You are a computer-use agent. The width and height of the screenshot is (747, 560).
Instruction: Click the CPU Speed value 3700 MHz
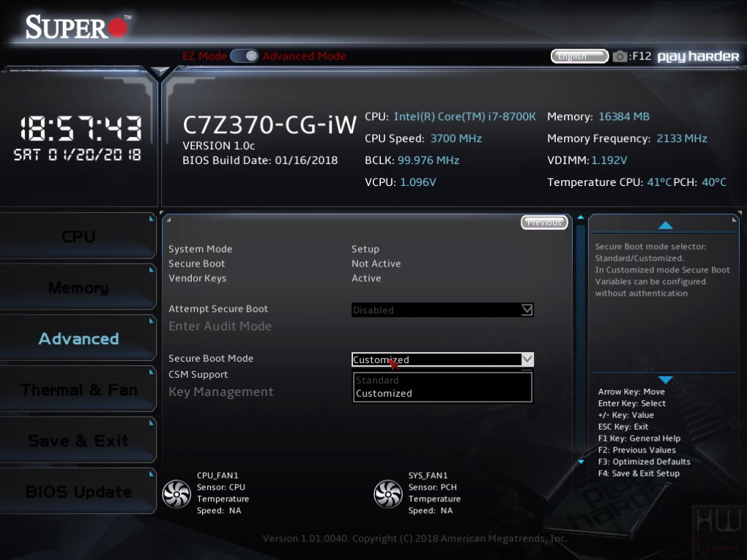click(x=456, y=138)
